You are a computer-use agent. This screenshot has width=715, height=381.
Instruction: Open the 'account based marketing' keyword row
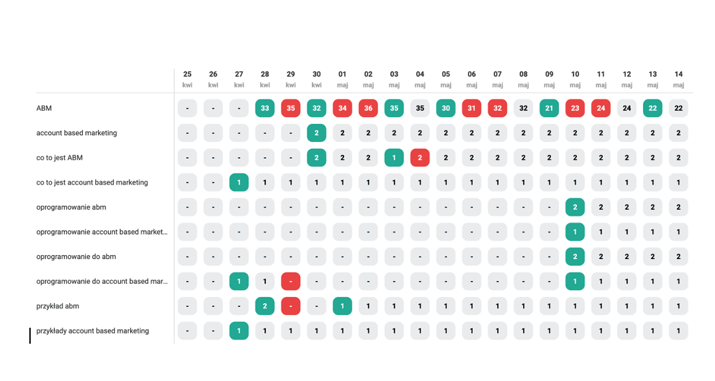[77, 133]
